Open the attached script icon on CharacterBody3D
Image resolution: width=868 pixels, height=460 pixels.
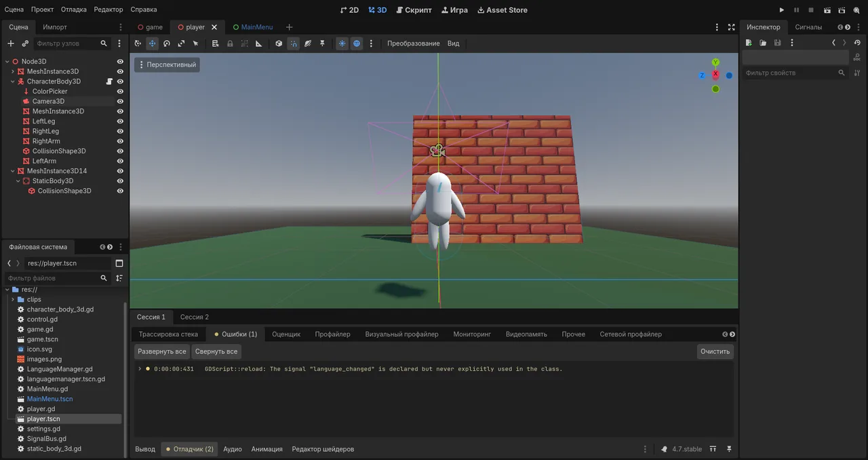[109, 81]
